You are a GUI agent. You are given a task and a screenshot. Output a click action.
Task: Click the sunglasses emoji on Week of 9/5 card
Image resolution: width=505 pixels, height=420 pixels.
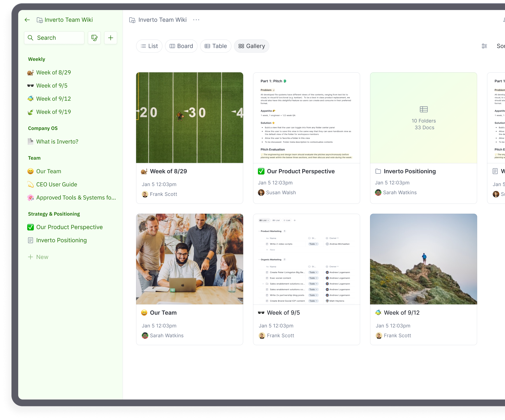tap(261, 313)
